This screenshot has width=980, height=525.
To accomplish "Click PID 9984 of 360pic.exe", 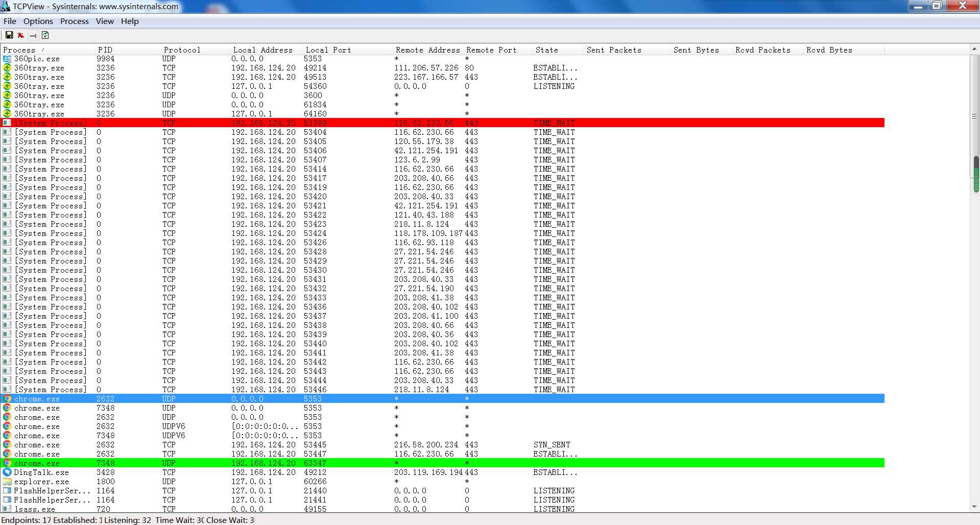I will click(106, 59).
